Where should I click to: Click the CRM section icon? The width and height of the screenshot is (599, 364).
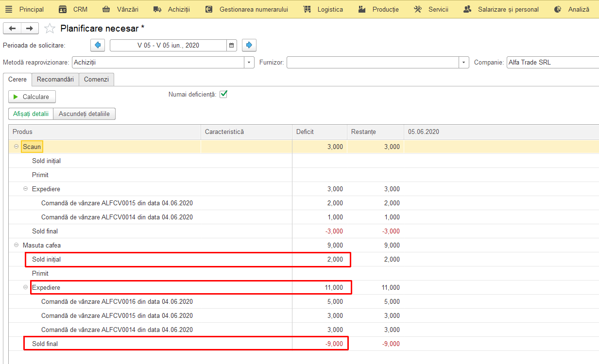click(x=63, y=9)
